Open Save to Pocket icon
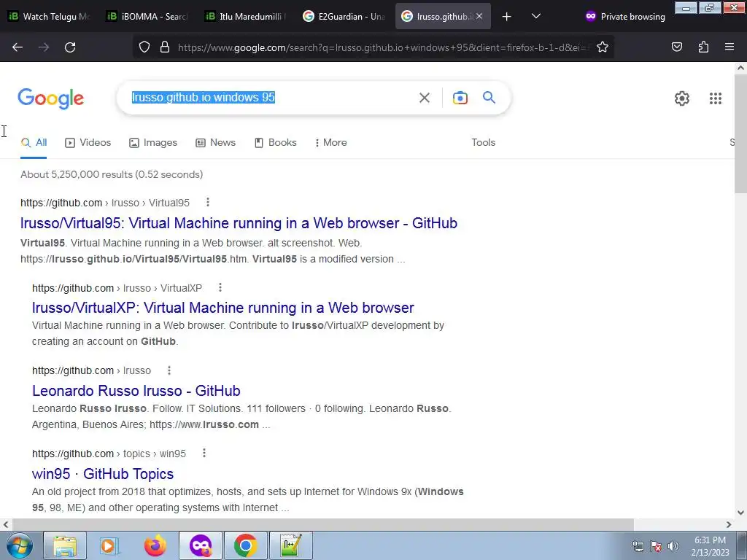Viewport: 747px width, 560px height. coord(676,47)
